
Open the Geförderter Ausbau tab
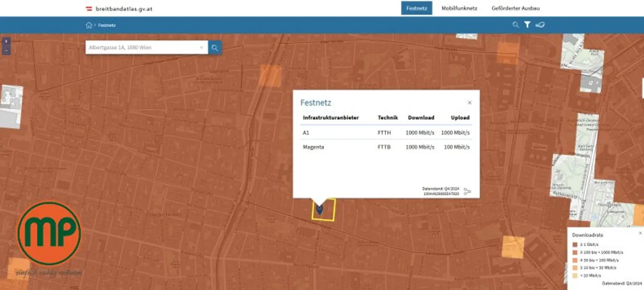pyautogui.click(x=516, y=8)
